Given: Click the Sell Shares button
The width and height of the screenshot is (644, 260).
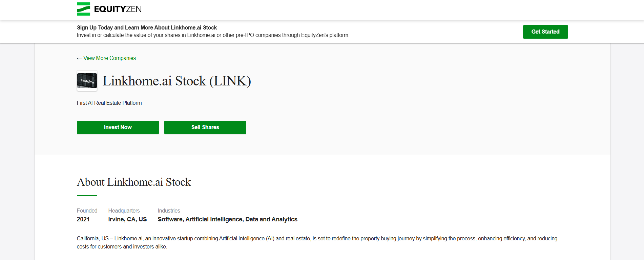Looking at the screenshot, I should coord(205,127).
